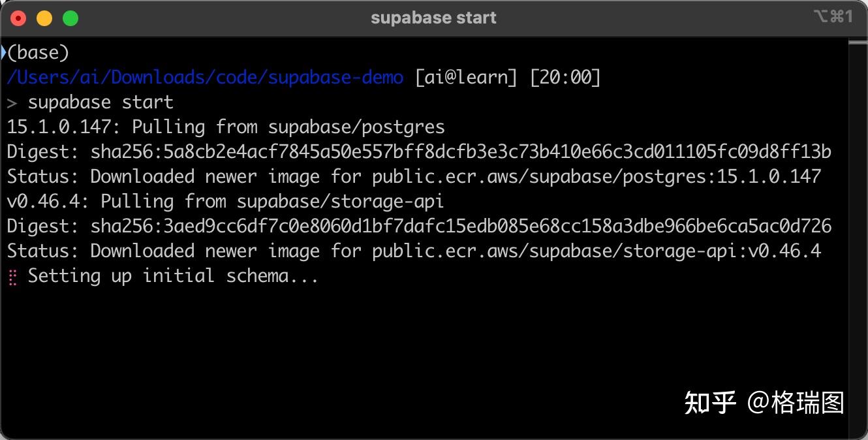Viewport: 868px width, 440px height.
Task: Click the green zoom window button
Action: (70, 18)
